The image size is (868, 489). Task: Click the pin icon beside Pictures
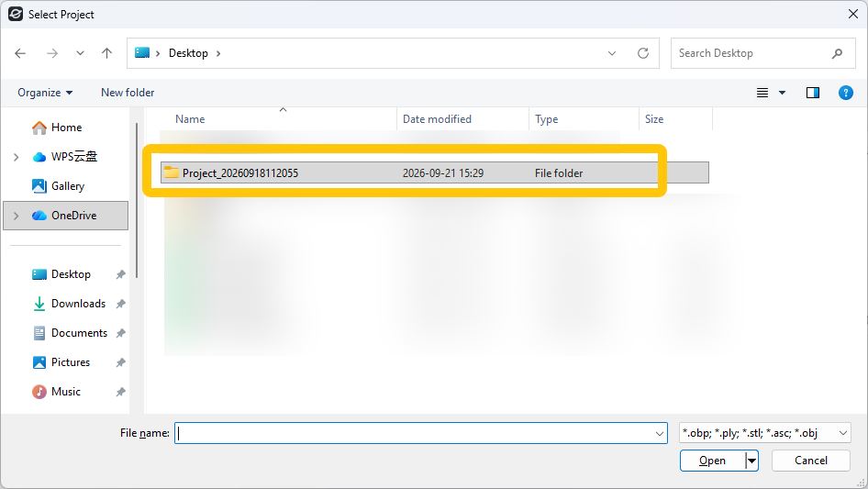click(x=121, y=362)
